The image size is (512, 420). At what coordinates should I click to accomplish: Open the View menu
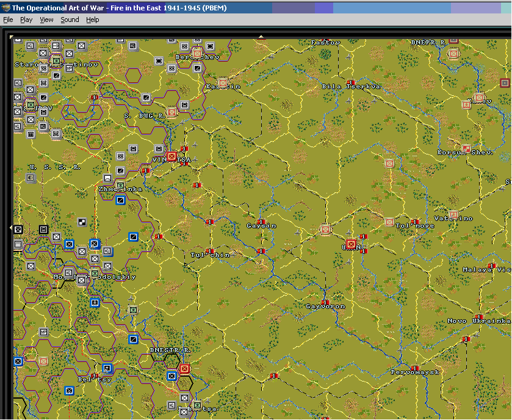point(46,20)
